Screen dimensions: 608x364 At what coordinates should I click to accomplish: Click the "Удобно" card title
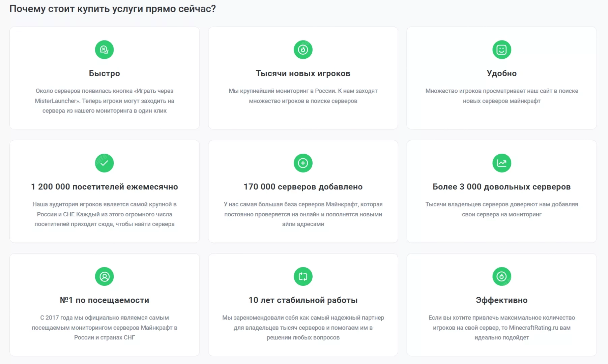(x=501, y=73)
